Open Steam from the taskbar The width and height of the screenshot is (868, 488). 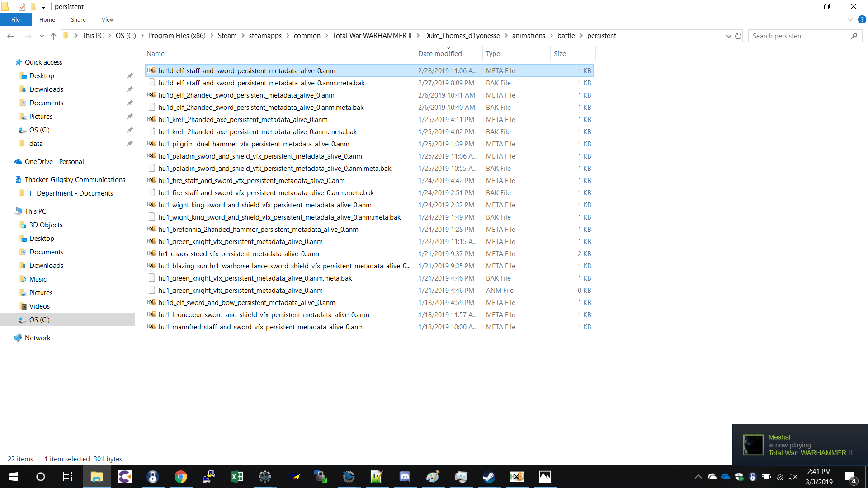(x=489, y=477)
